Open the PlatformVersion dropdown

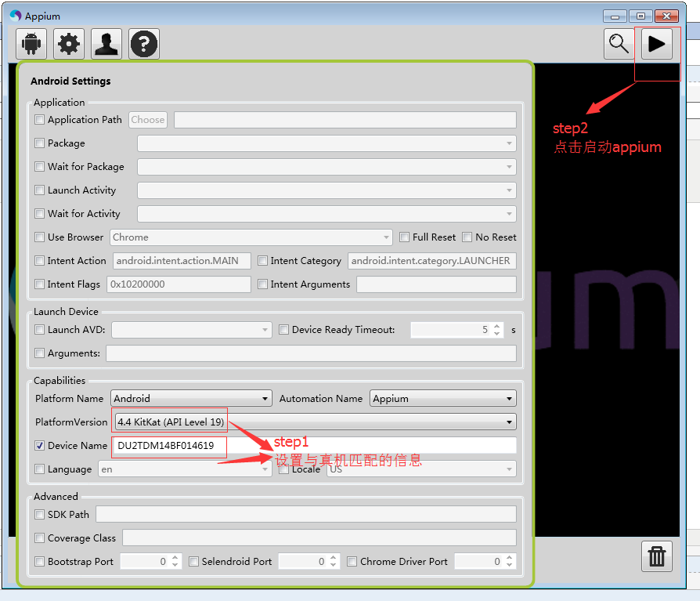coord(316,422)
